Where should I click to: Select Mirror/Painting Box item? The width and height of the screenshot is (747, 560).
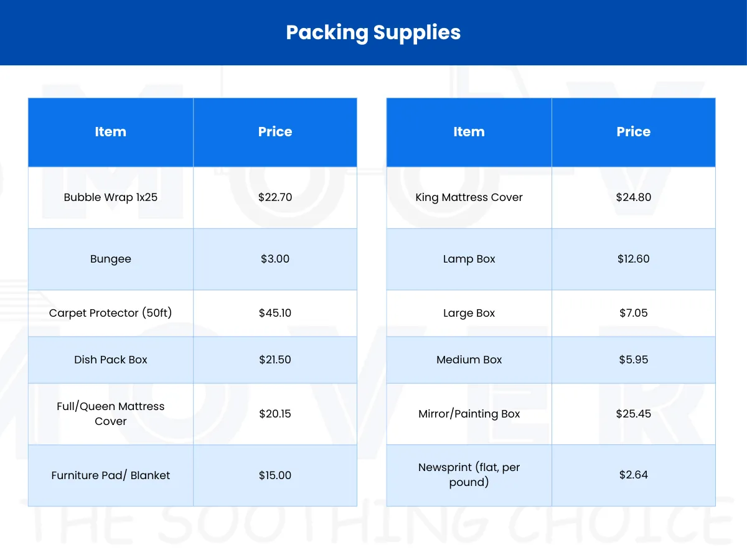(469, 414)
